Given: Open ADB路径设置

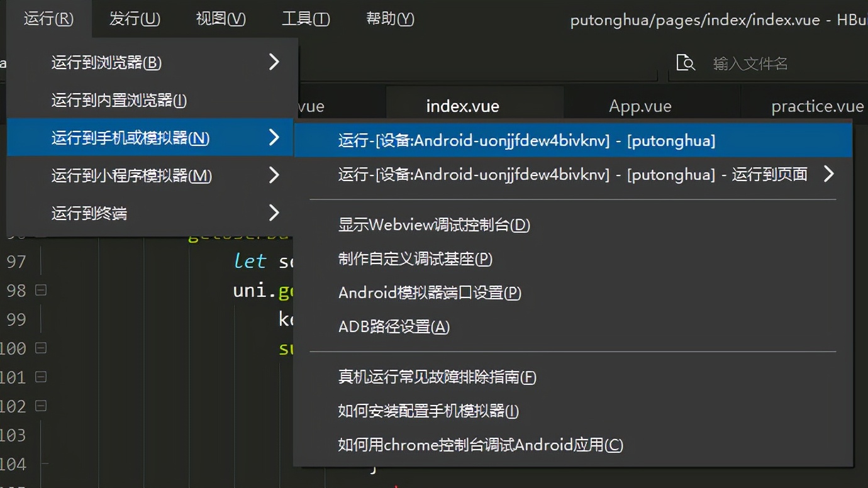Looking at the screenshot, I should 393,326.
